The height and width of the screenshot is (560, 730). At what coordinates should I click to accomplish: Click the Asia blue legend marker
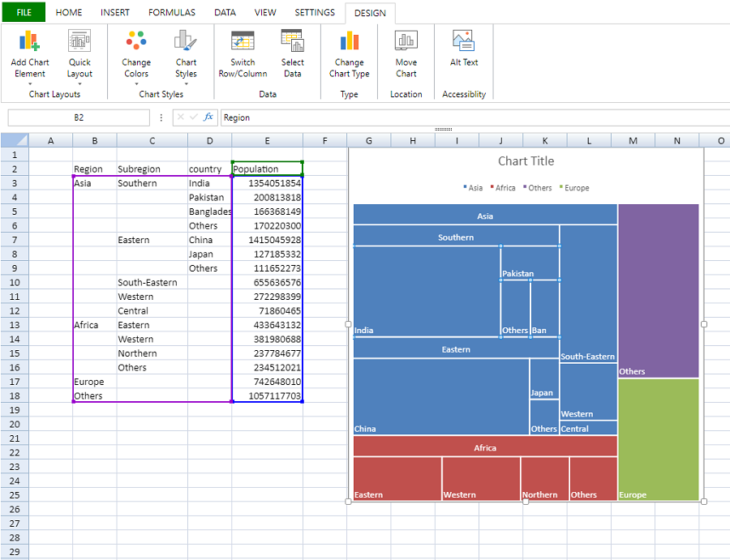click(465, 187)
